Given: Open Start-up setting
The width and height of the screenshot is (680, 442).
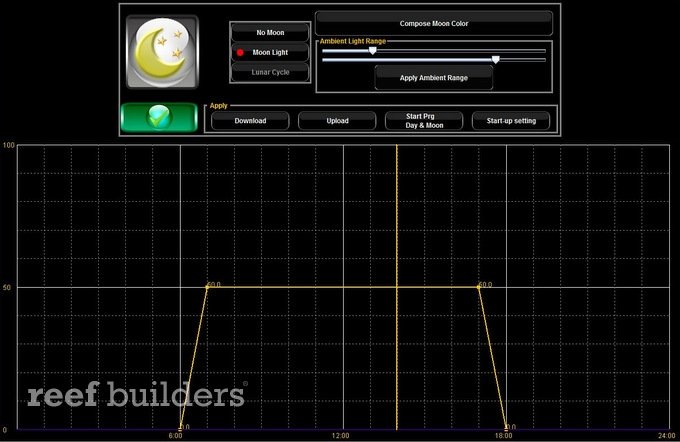Looking at the screenshot, I should click(x=511, y=121).
